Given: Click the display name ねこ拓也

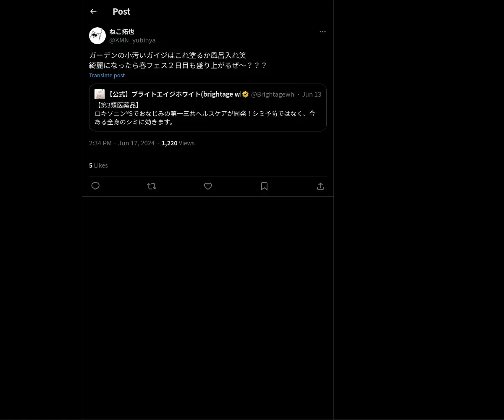Looking at the screenshot, I should [x=122, y=31].
